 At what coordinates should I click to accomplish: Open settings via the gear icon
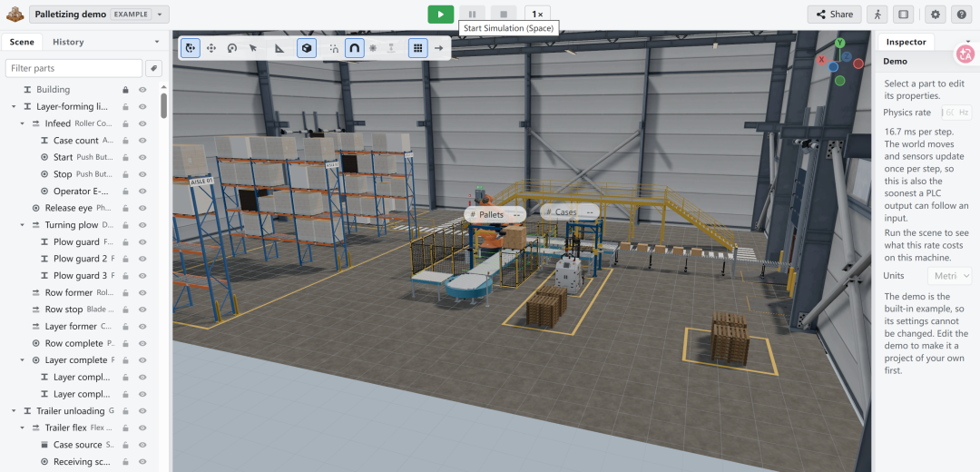click(935, 15)
